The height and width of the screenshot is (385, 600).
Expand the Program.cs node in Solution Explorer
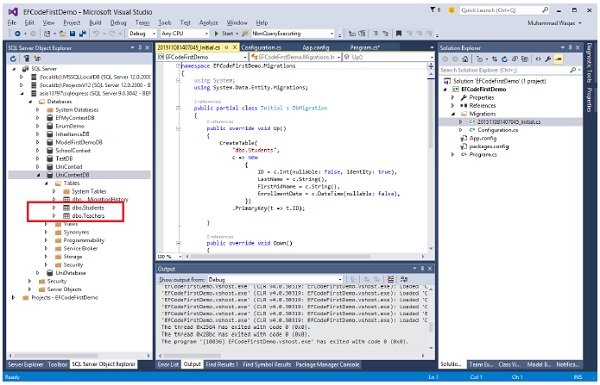coord(453,155)
